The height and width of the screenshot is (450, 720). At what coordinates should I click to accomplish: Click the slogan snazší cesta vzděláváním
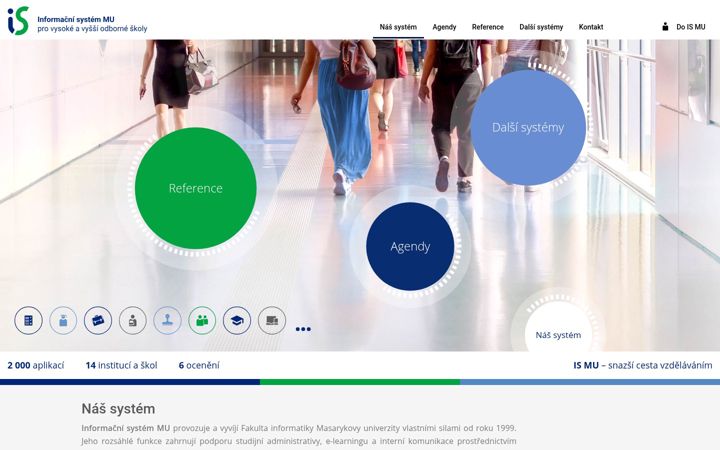660,365
